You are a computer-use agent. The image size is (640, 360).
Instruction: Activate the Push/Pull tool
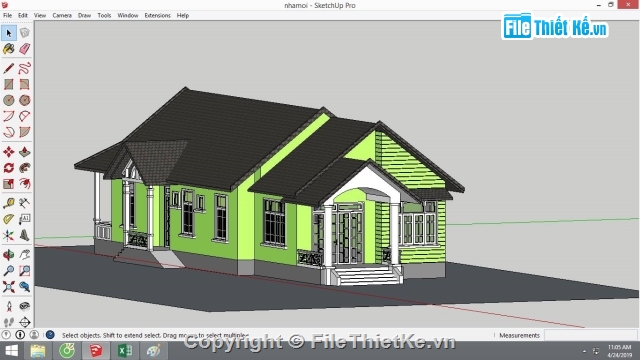[24, 152]
